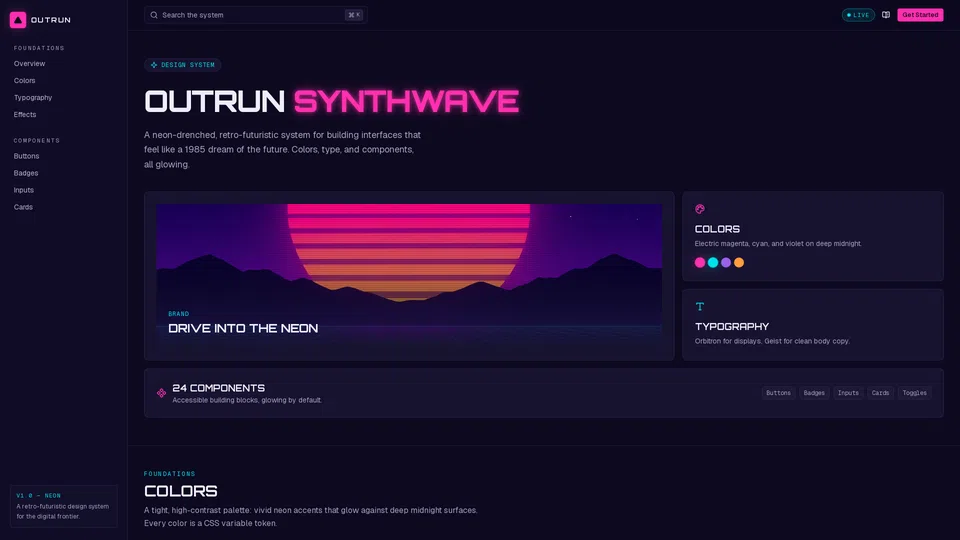
Task: Click the Design System badge
Action: pyautogui.click(x=182, y=65)
